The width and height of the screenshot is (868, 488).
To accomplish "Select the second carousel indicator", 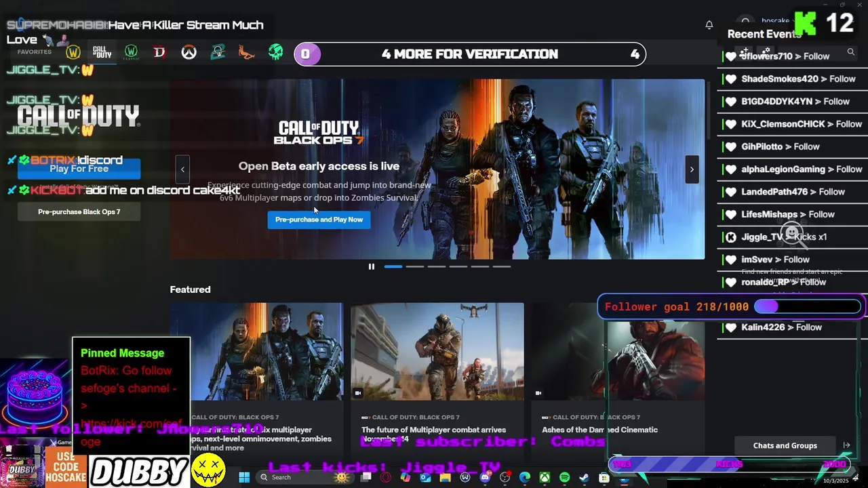I will point(414,266).
